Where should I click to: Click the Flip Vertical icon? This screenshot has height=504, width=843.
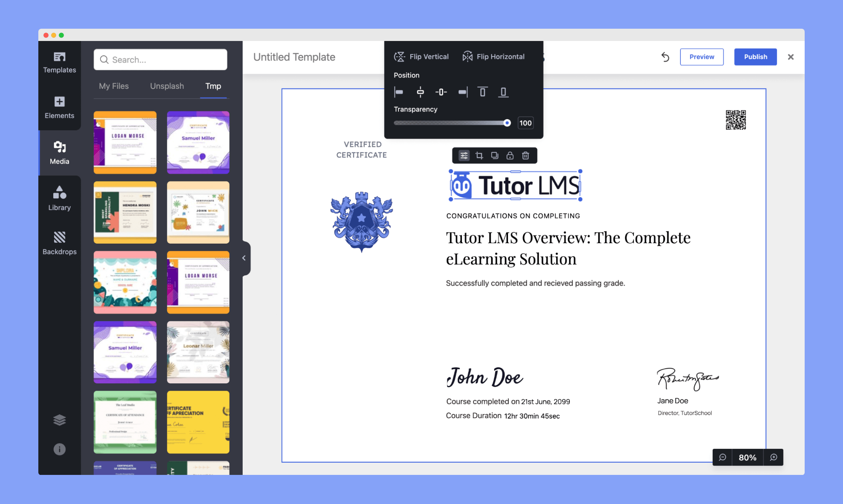point(399,56)
